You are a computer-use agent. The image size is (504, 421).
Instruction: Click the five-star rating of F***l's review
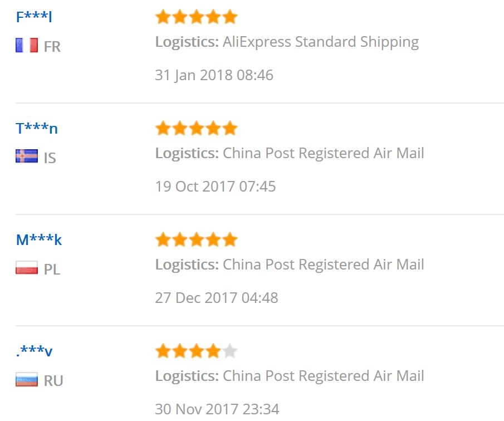pos(197,17)
